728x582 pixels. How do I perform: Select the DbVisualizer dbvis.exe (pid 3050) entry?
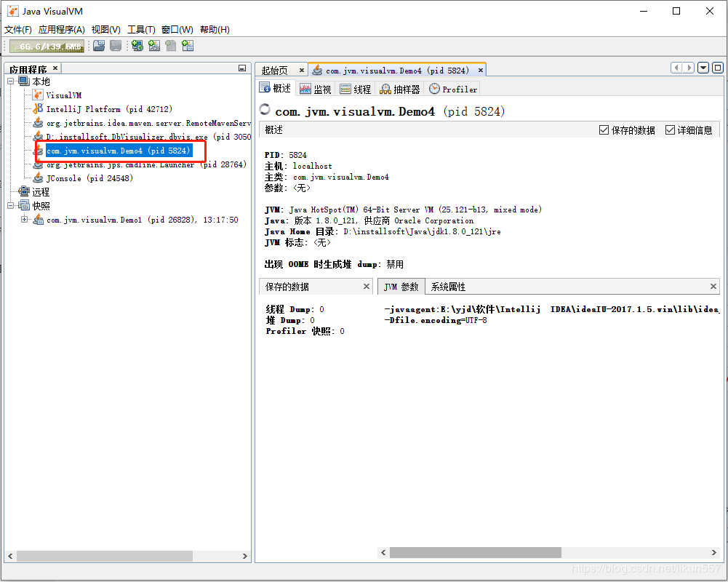148,137
